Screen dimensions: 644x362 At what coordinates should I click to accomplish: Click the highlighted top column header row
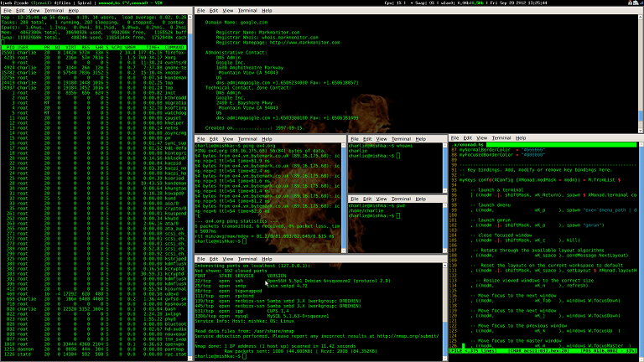click(94, 48)
